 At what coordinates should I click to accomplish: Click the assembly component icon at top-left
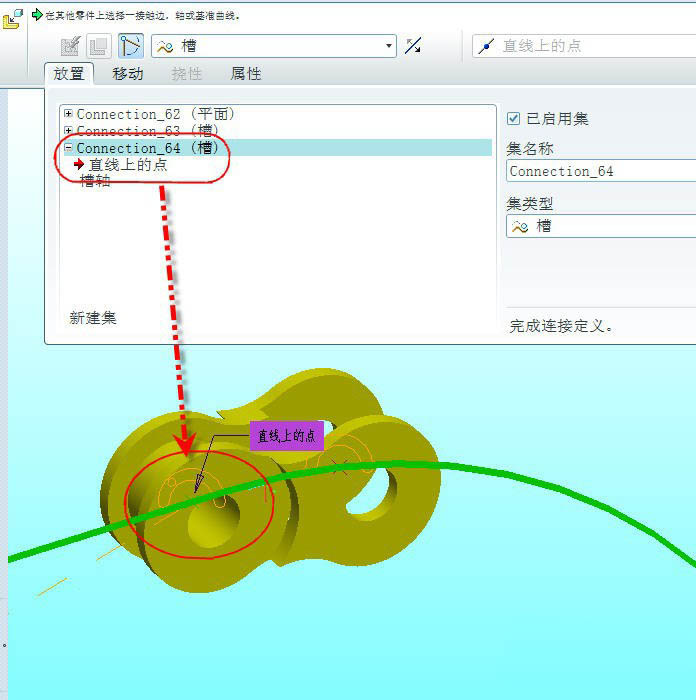click(12, 19)
